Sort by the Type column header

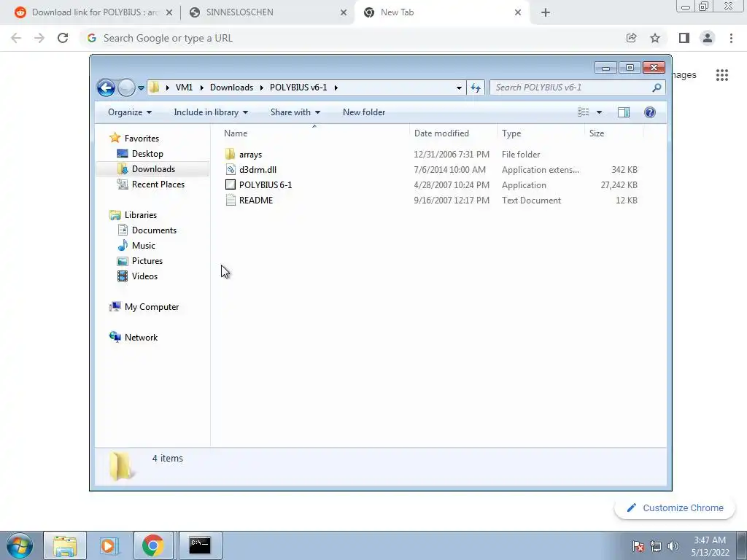point(541,133)
